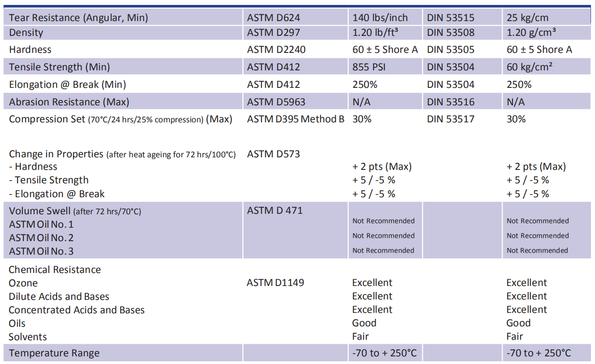
Task: Click the "Compression Set" row label
Action: 121,119
